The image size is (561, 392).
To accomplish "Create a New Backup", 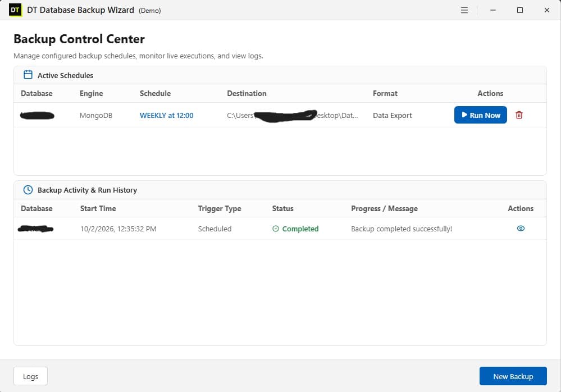I will (x=513, y=376).
